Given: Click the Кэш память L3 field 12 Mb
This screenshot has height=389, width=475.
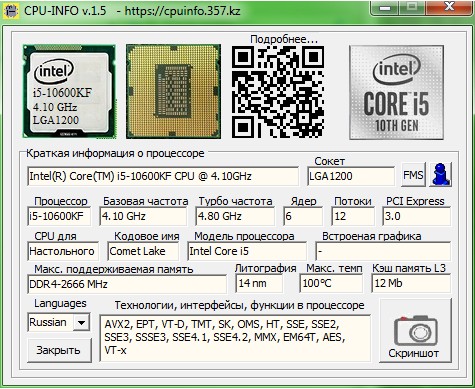Looking at the screenshot, I should point(411,283).
